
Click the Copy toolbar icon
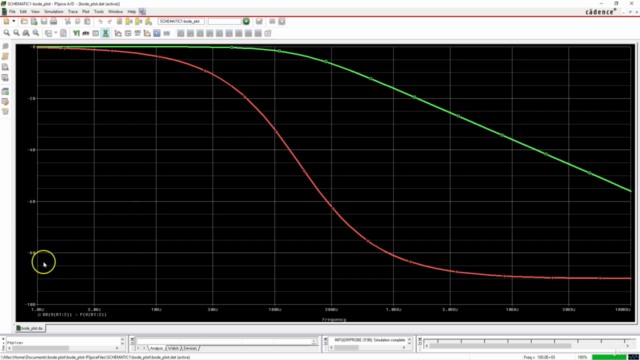point(78,21)
